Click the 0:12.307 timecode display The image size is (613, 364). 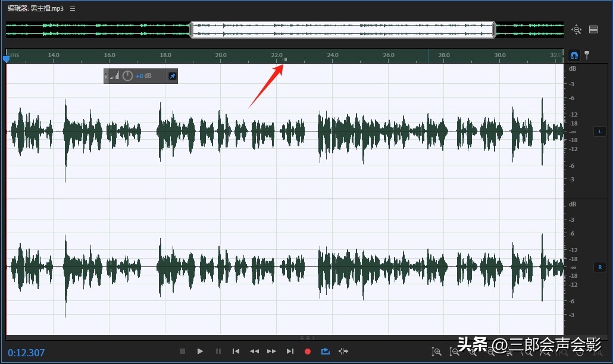coord(26,353)
